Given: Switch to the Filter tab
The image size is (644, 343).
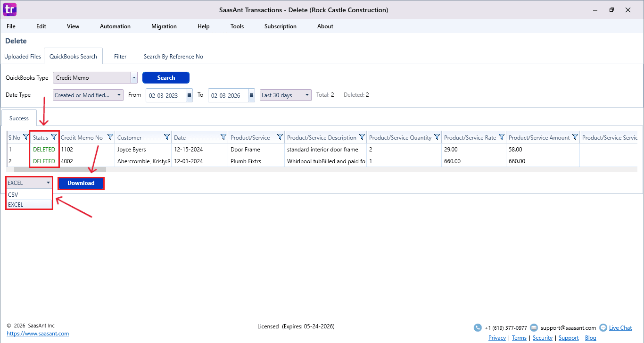Looking at the screenshot, I should pos(120,57).
